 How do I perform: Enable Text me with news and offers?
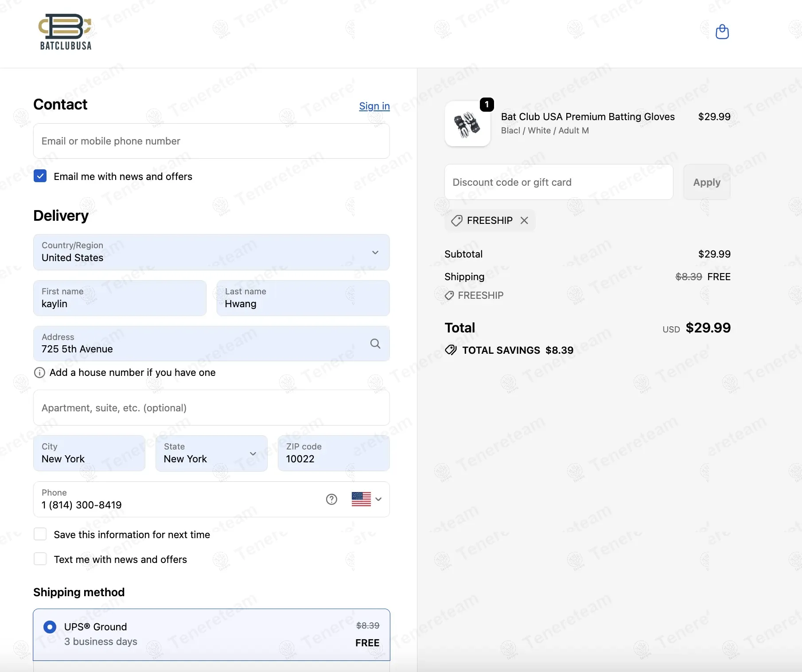click(40, 559)
